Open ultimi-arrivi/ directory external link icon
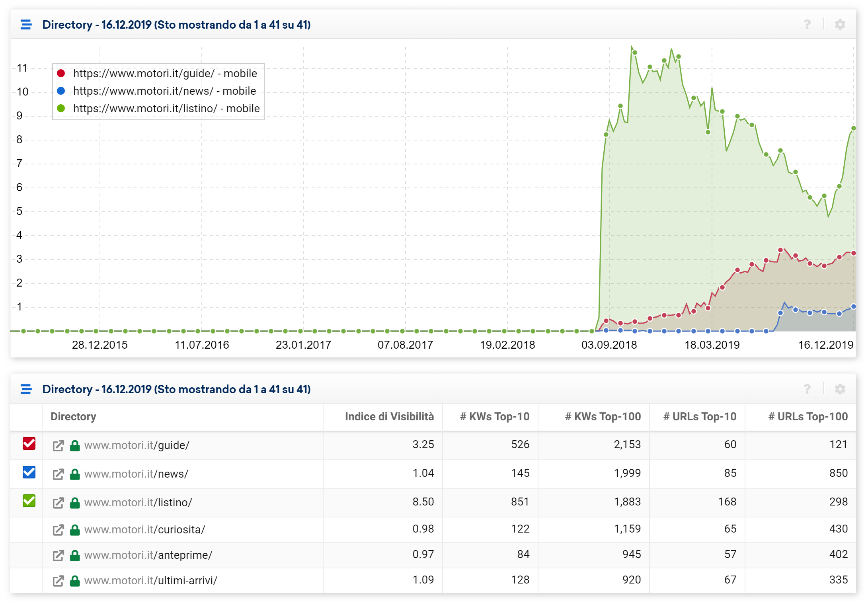The image size is (868, 605). coord(58,581)
